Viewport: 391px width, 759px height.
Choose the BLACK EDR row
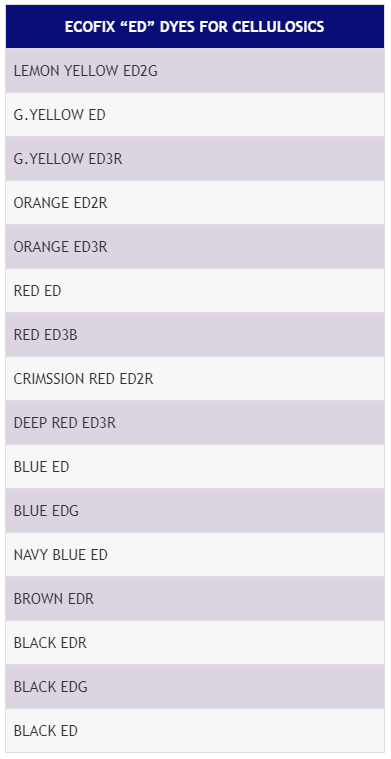tap(195, 643)
